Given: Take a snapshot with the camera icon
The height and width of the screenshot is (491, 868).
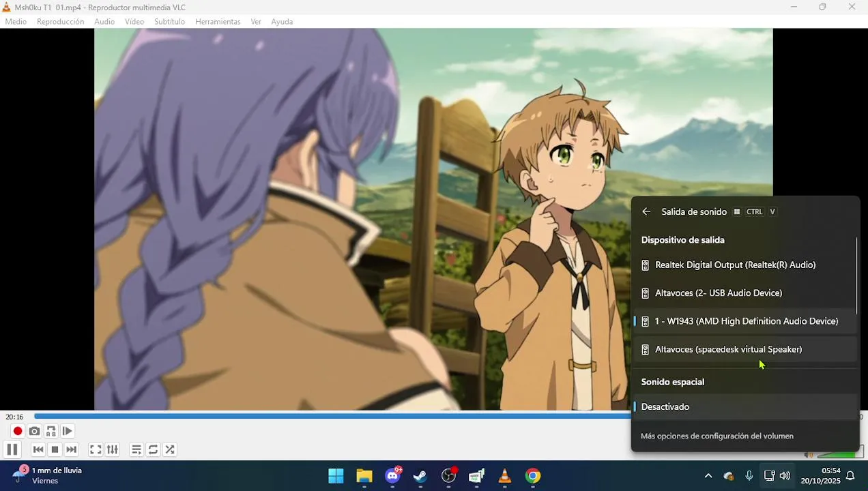Looking at the screenshot, I should (x=34, y=431).
